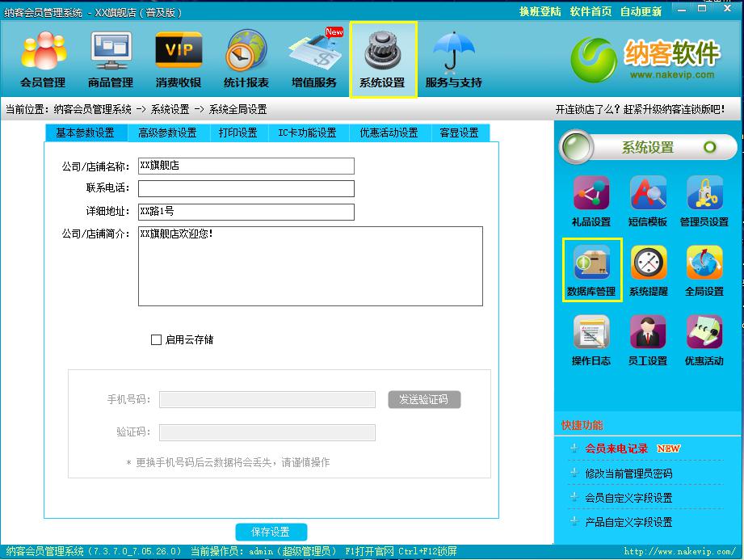
Task: Open the 增值服务 value-added services module
Action: (x=314, y=60)
